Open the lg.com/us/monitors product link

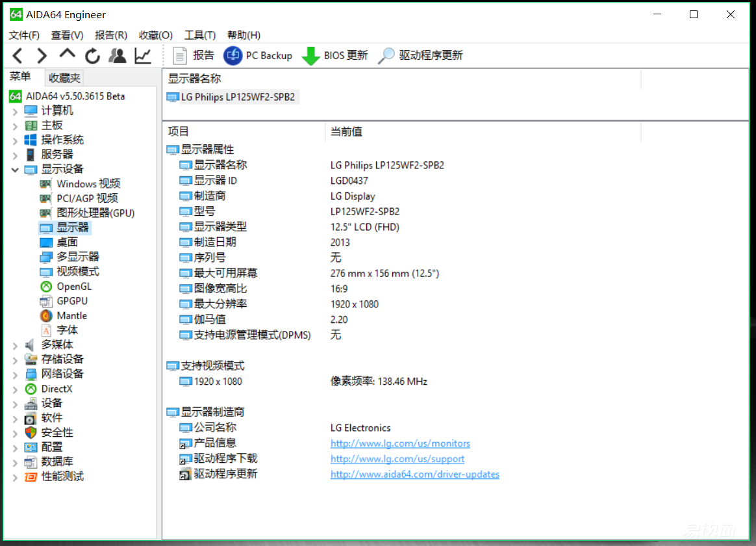tap(400, 443)
